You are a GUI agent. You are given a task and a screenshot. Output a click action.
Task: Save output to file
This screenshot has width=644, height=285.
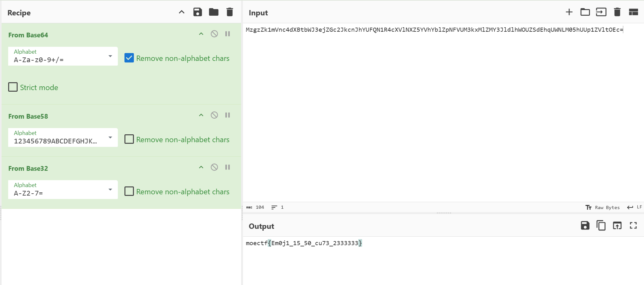tap(585, 226)
